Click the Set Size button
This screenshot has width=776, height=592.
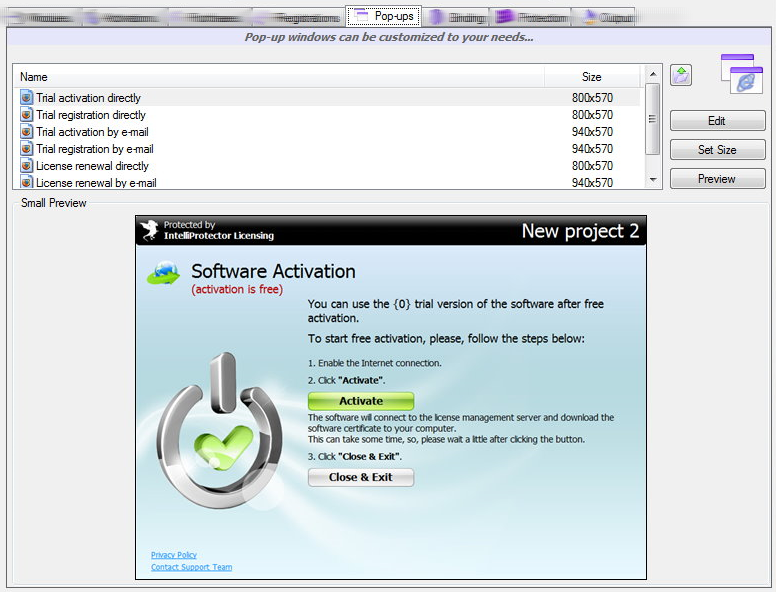(x=717, y=149)
